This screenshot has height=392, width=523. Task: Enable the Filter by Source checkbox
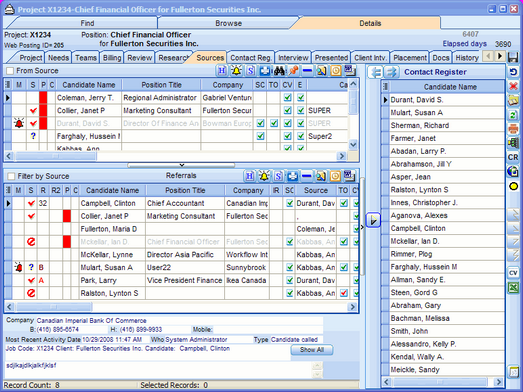point(11,176)
